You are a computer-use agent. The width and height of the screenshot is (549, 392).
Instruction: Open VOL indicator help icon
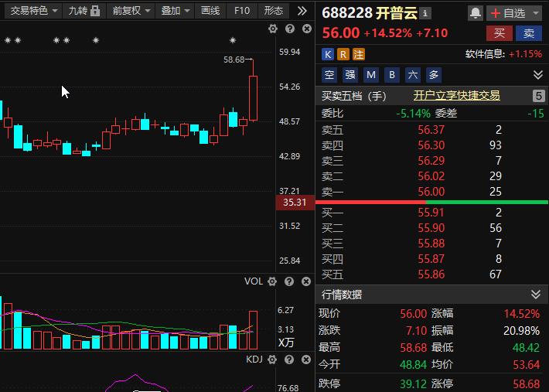(x=289, y=281)
